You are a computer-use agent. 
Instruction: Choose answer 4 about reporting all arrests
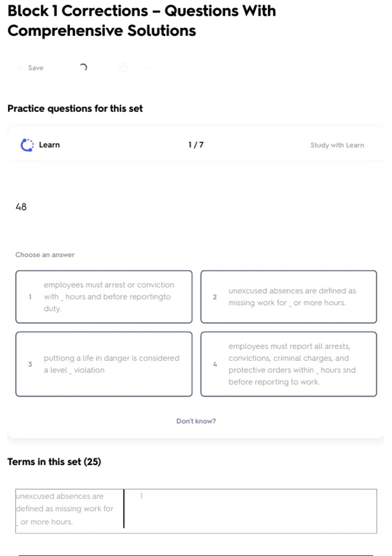tap(288, 364)
